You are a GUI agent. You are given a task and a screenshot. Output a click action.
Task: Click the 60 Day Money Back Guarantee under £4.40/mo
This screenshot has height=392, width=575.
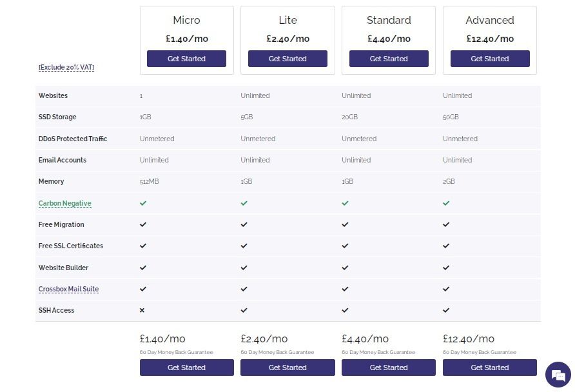pos(378,353)
